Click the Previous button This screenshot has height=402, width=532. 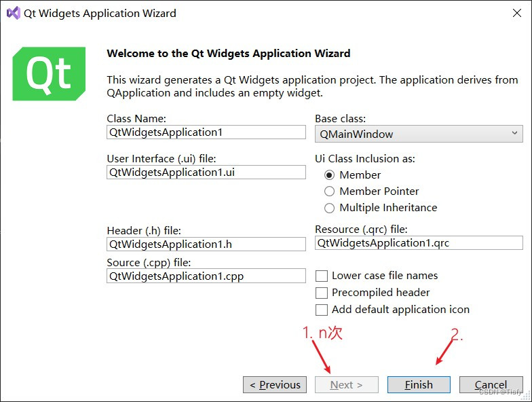click(x=275, y=384)
